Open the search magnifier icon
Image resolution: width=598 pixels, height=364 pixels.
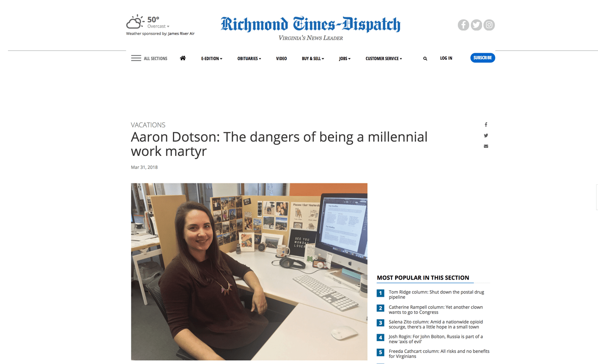pyautogui.click(x=425, y=59)
